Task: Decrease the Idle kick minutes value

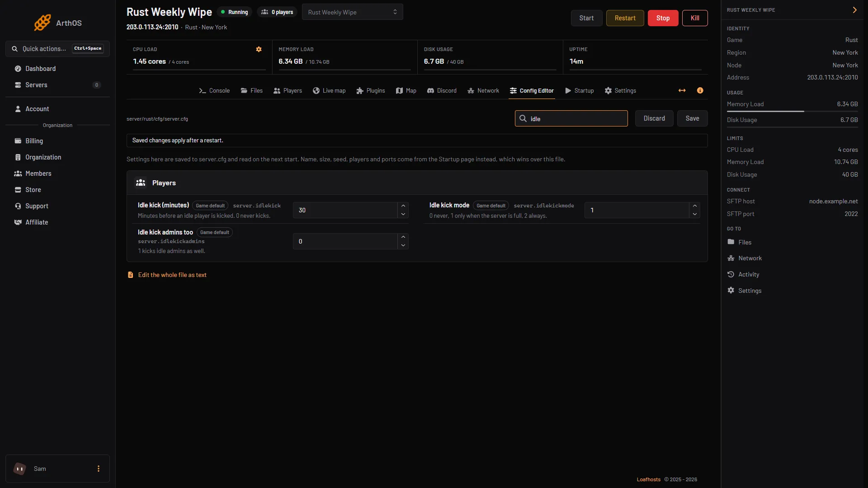Action: click(403, 214)
